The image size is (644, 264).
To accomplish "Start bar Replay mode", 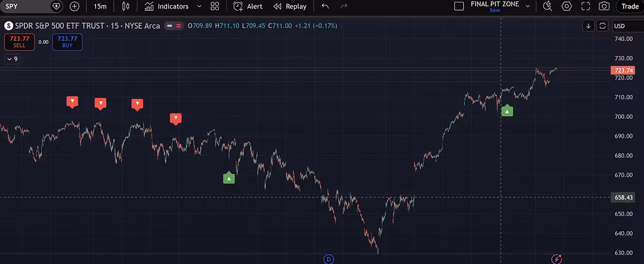I will [x=290, y=6].
